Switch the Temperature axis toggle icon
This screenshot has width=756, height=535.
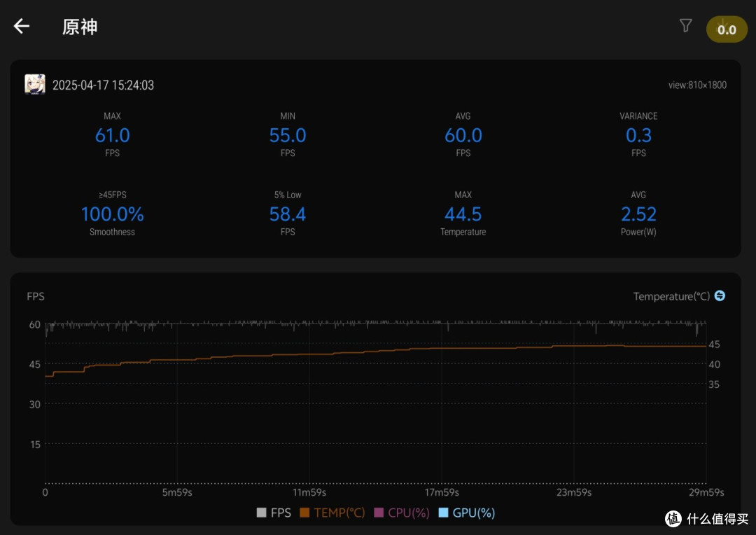coord(720,296)
